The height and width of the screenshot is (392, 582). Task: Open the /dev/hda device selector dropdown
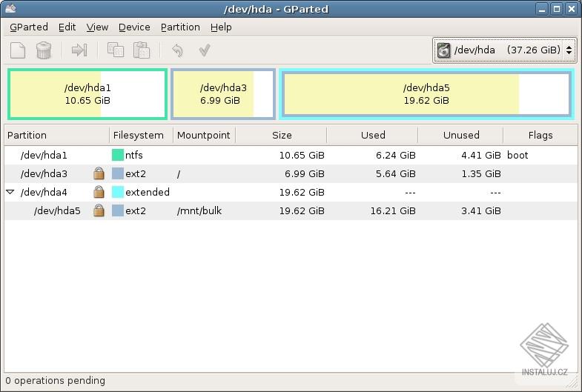505,50
